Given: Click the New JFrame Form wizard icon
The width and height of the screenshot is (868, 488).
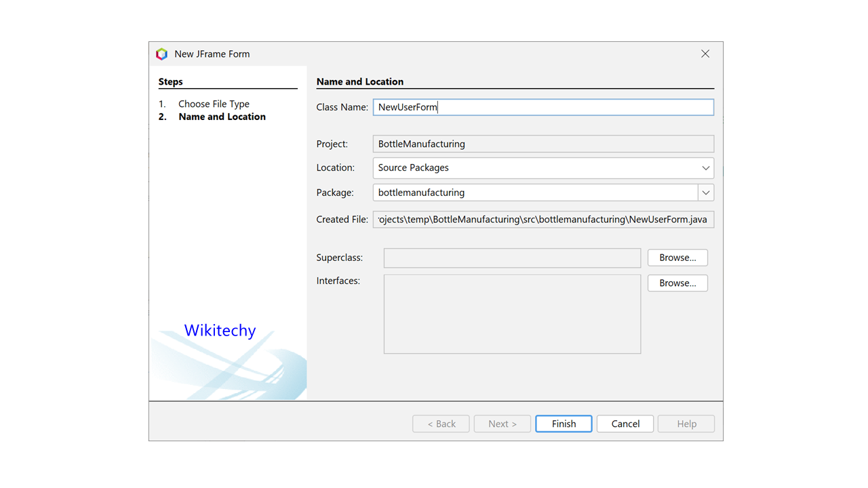Looking at the screenshot, I should (x=161, y=54).
